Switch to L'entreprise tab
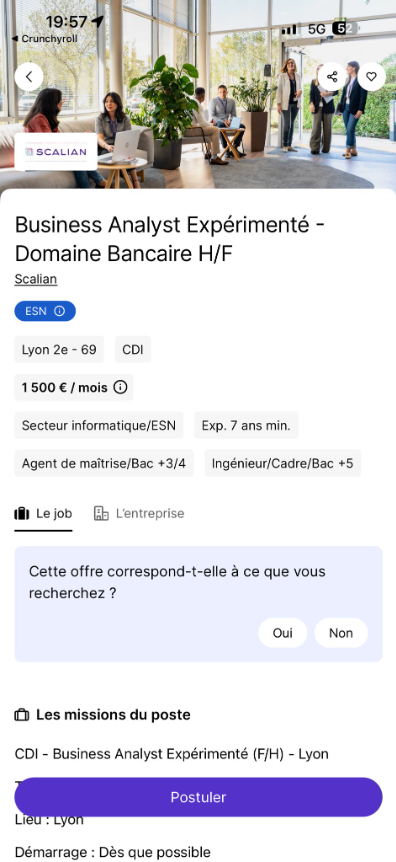 coord(139,513)
